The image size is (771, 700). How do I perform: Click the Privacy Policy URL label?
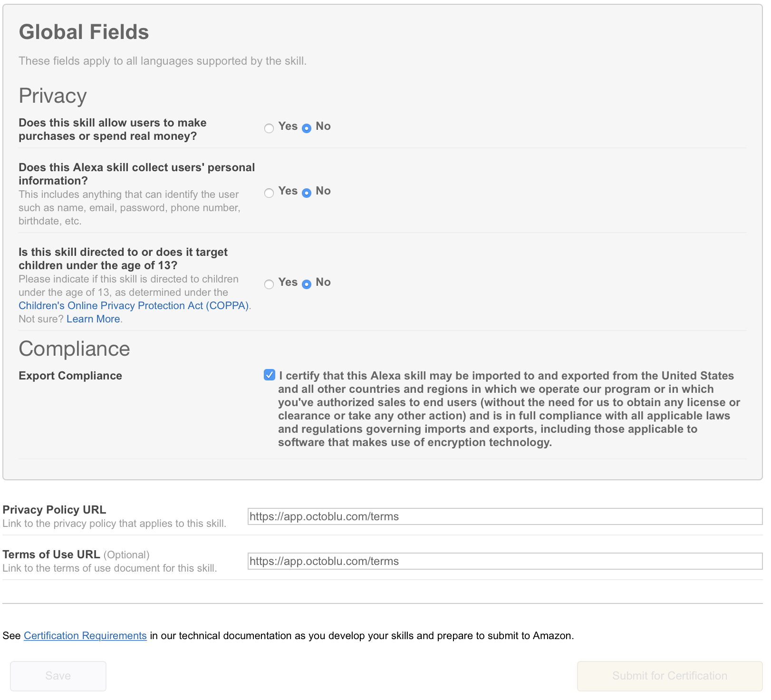pos(54,510)
